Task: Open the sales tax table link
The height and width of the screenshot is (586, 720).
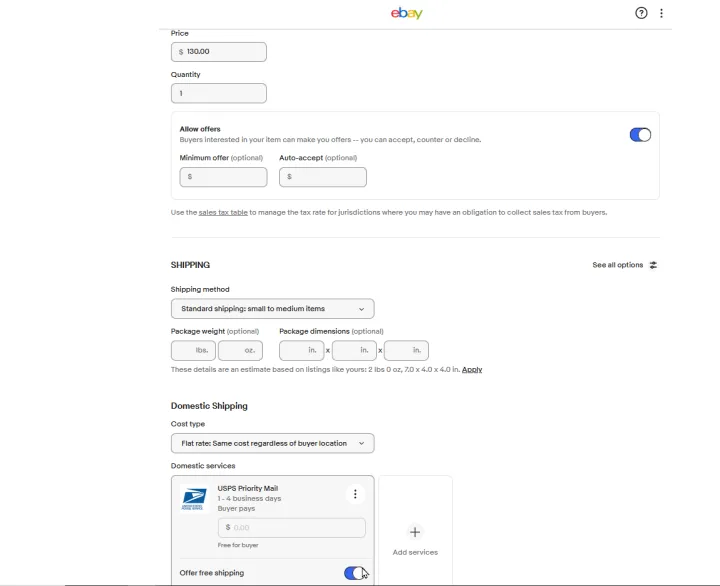Action: [x=223, y=212]
